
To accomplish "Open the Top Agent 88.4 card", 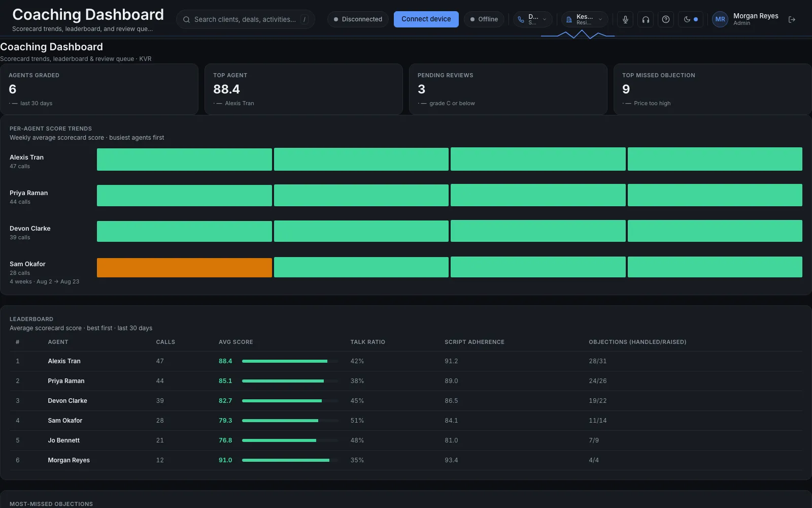I will tap(303, 89).
